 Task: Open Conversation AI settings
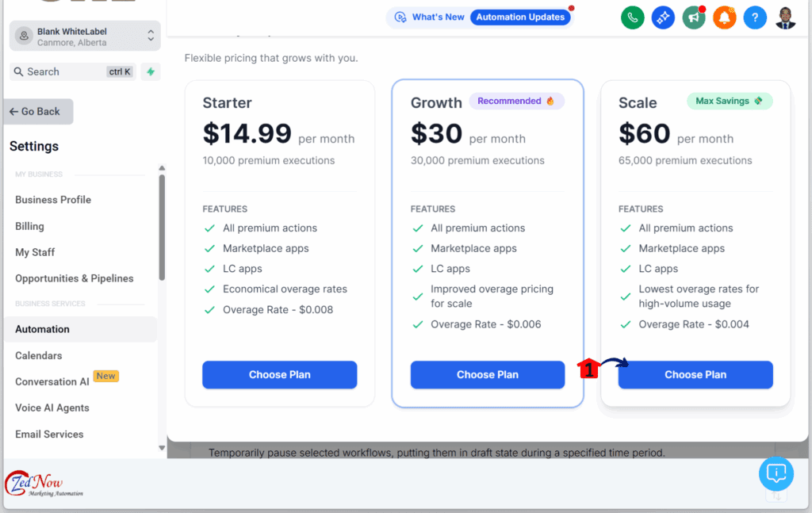pyautogui.click(x=53, y=381)
